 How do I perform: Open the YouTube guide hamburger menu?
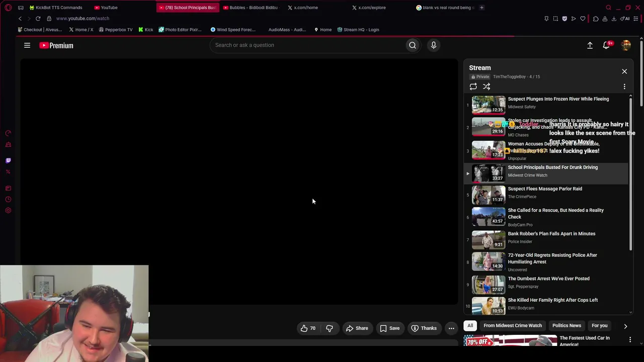pyautogui.click(x=27, y=45)
